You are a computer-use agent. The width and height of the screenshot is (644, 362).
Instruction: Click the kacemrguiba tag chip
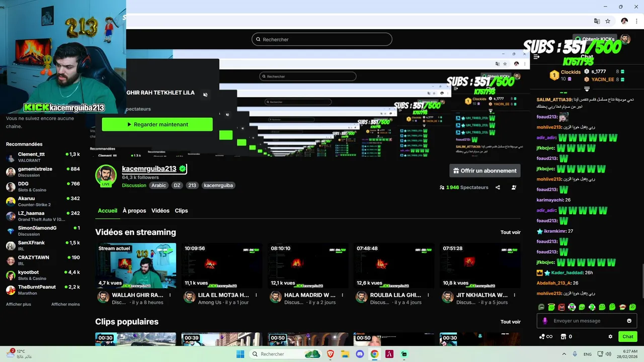point(218,186)
